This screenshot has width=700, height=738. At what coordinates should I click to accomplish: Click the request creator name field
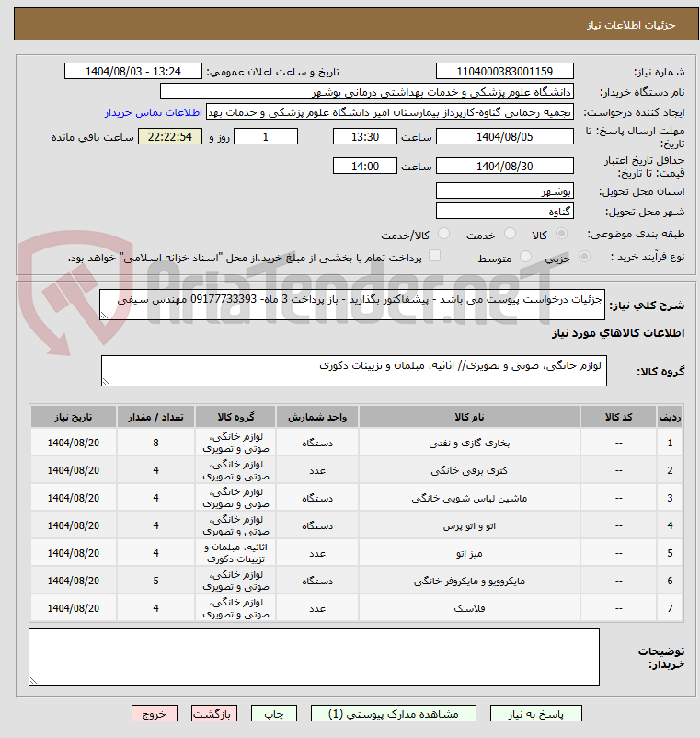point(390,112)
